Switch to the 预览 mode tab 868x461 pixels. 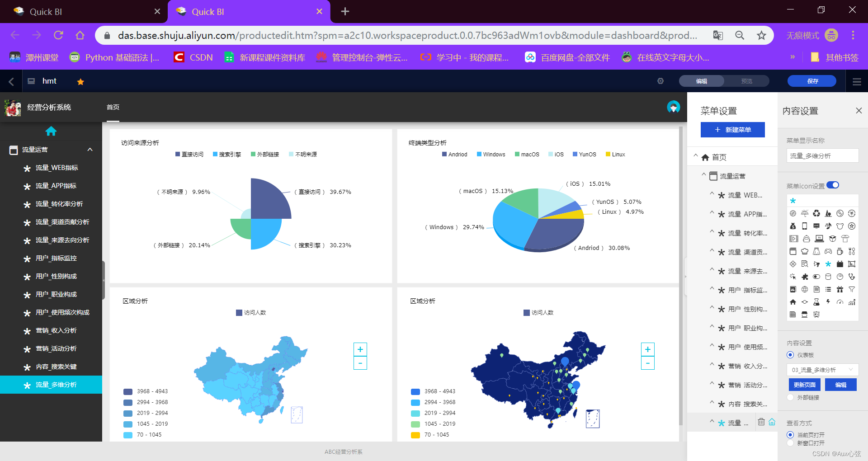tap(746, 81)
